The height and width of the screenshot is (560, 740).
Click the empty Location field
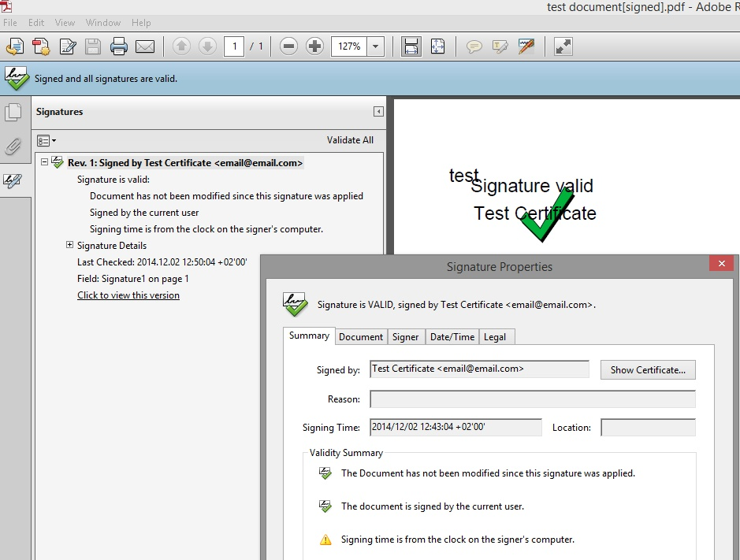[648, 428]
